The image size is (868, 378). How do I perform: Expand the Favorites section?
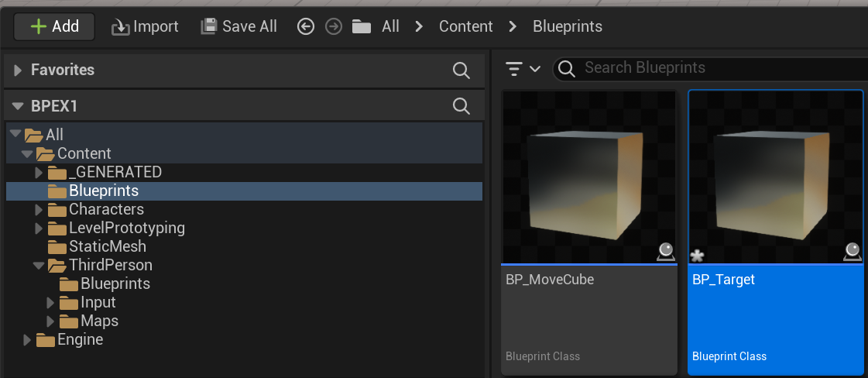pos(18,70)
